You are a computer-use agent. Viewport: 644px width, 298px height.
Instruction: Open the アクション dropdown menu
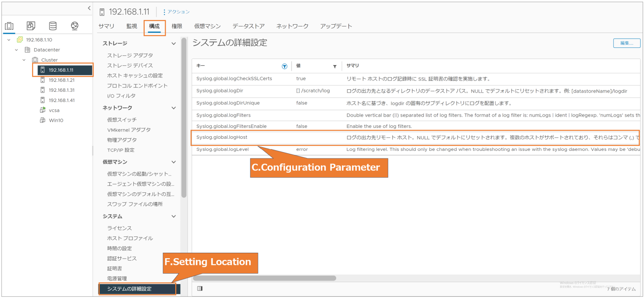tap(176, 12)
